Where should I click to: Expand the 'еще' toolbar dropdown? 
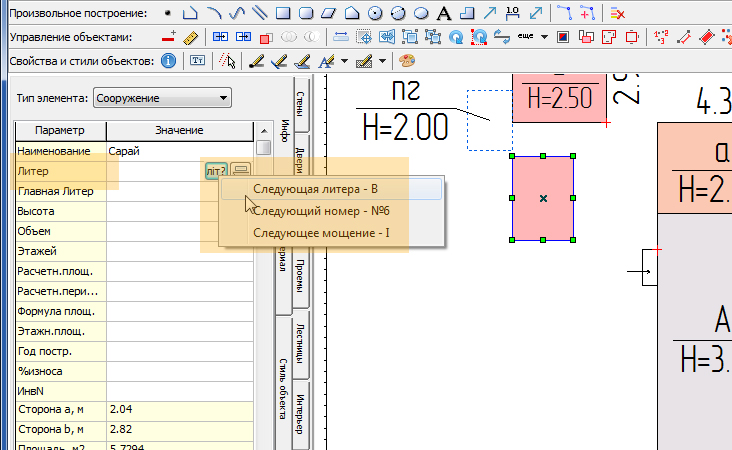pos(543,37)
